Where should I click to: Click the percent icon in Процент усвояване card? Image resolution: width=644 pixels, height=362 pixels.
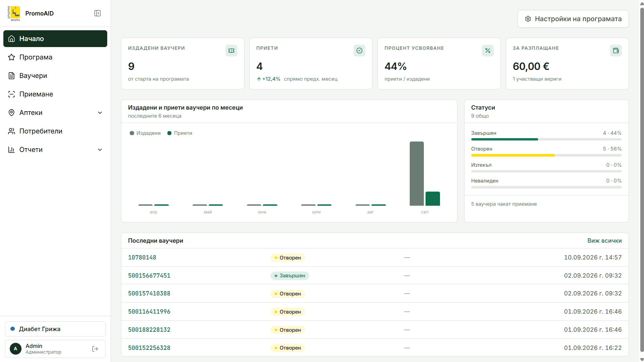[x=488, y=51]
